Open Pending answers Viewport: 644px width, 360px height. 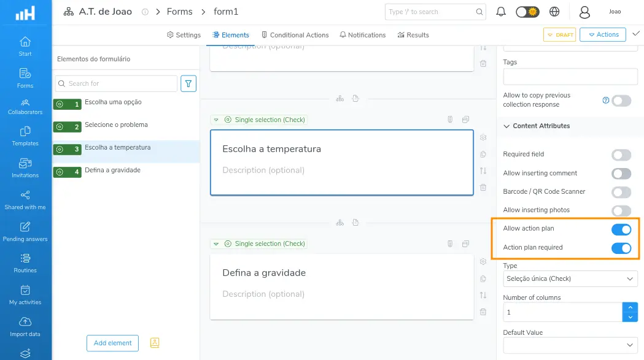pyautogui.click(x=25, y=232)
